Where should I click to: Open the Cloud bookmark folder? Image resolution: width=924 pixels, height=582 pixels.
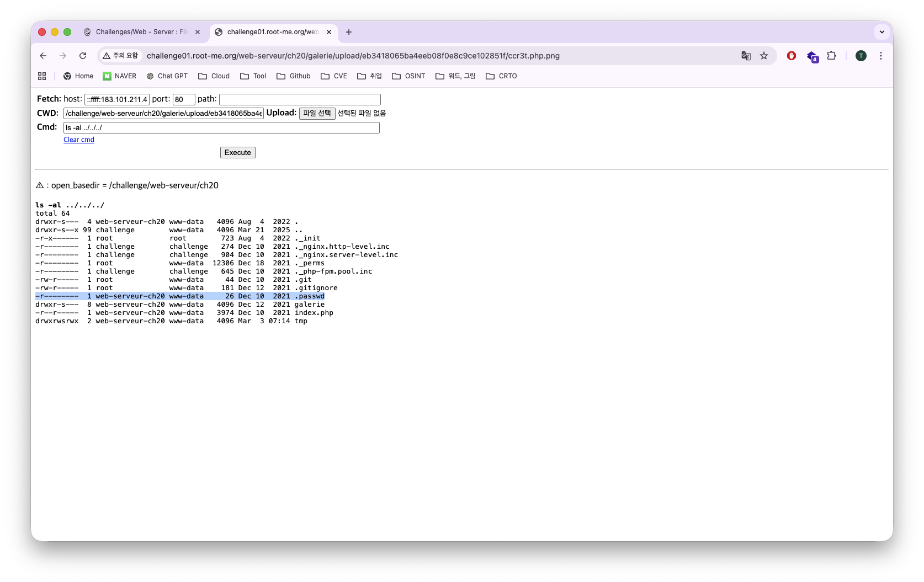coord(214,76)
